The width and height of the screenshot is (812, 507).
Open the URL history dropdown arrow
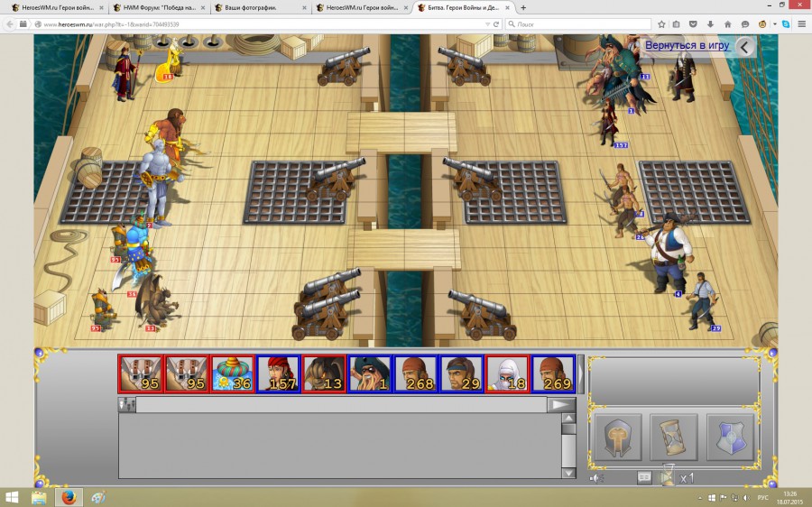coord(487,24)
